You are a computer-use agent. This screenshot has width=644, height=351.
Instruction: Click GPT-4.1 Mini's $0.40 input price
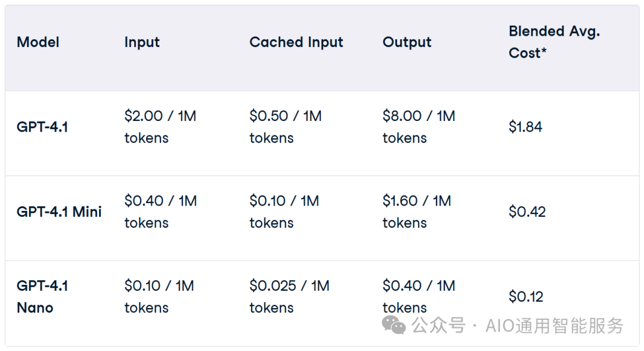[160, 212]
